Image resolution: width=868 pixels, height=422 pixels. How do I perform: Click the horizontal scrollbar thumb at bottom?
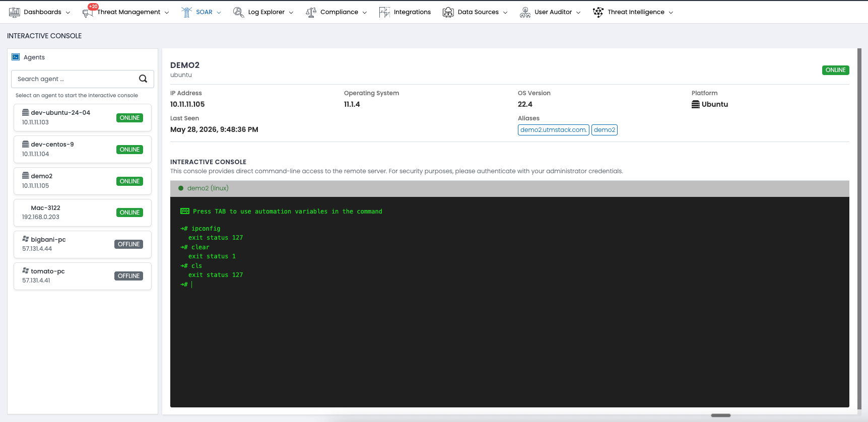coord(721,415)
